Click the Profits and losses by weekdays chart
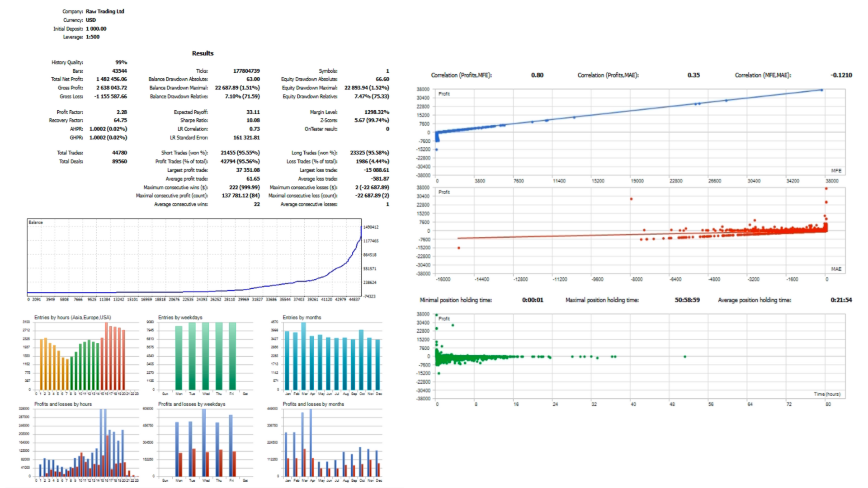868x488 pixels. coord(205,443)
